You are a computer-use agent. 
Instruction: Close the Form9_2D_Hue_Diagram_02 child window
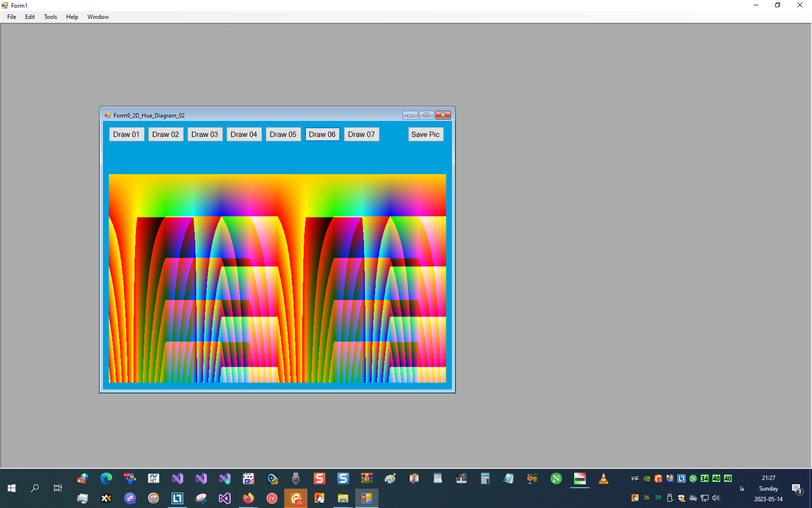click(443, 115)
